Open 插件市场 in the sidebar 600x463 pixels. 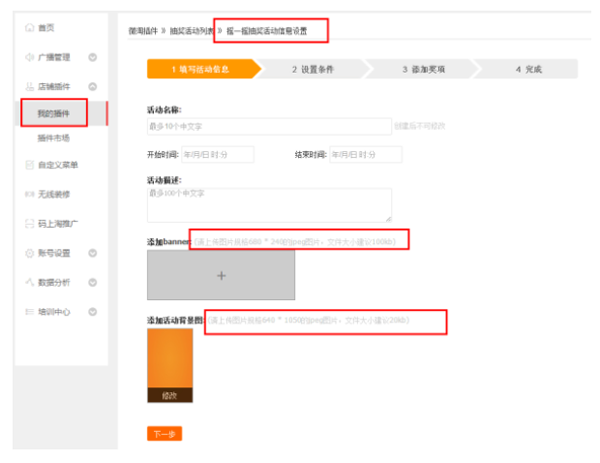54,138
